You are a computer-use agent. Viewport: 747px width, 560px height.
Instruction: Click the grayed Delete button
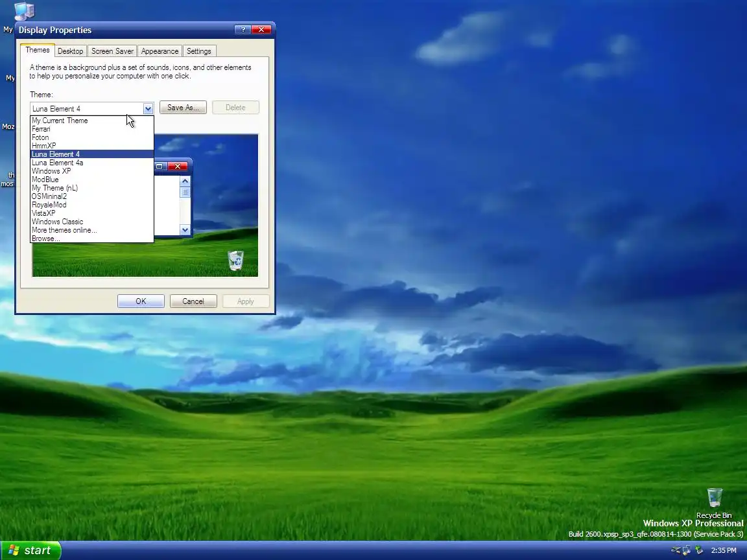pyautogui.click(x=235, y=108)
